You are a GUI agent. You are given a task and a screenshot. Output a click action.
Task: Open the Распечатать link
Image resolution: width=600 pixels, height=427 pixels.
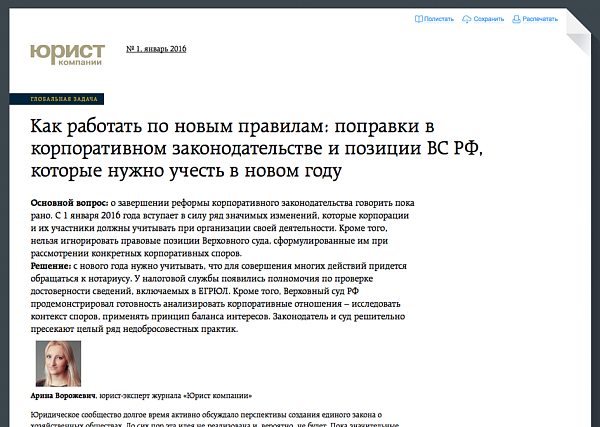click(540, 19)
